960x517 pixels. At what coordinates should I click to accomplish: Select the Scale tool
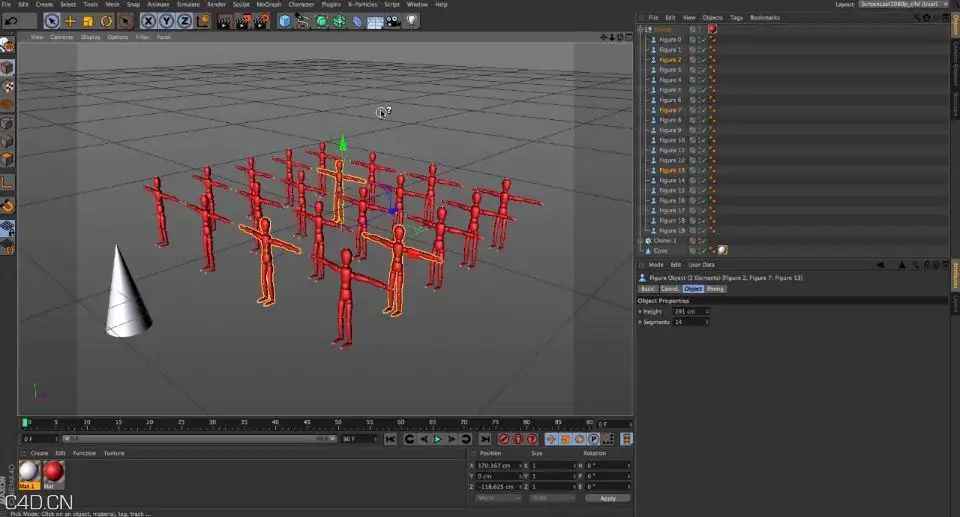click(88, 21)
